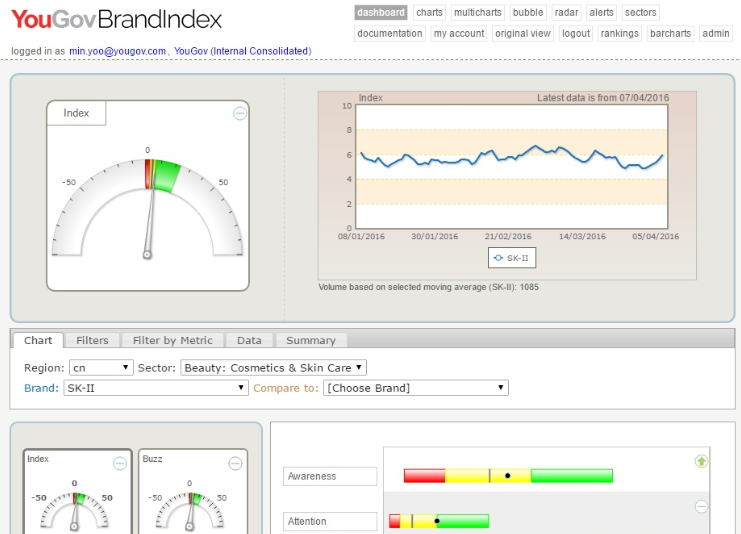The image size is (741, 534).
Task: Open the Region dropdown
Action: [101, 368]
